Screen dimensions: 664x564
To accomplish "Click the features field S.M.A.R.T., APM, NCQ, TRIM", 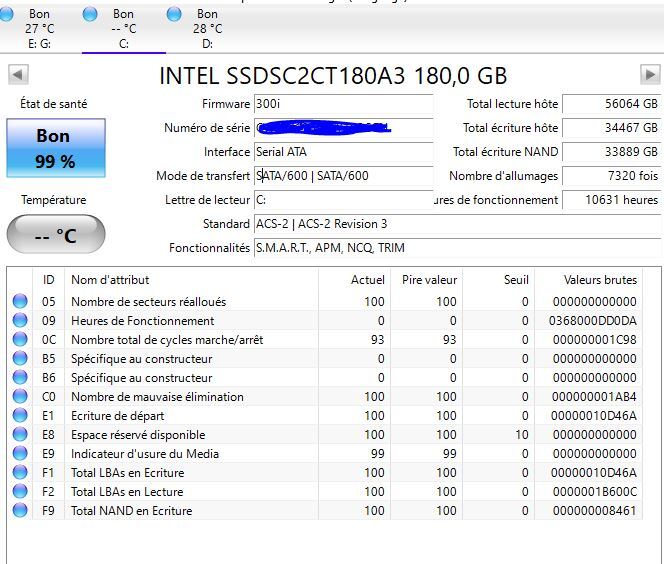I will [457, 248].
